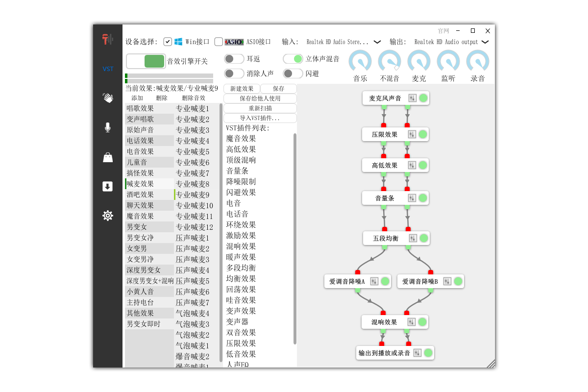The width and height of the screenshot is (588, 392).
Task: Select 顶级混响 from the VST plugin list
Action: click(241, 160)
